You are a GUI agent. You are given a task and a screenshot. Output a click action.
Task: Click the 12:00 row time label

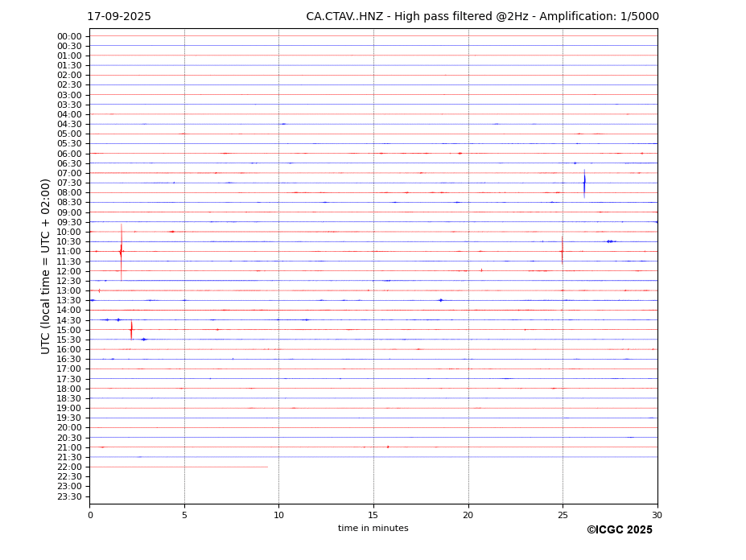(x=69, y=271)
